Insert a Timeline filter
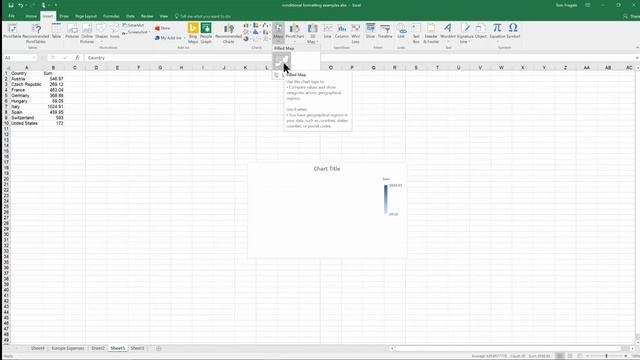The height and width of the screenshot is (360, 640). point(385,31)
